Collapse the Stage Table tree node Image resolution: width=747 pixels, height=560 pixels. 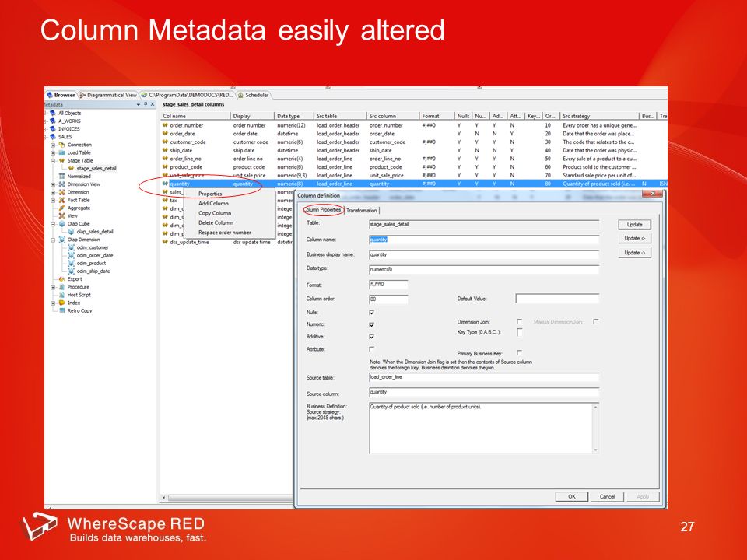(x=53, y=160)
